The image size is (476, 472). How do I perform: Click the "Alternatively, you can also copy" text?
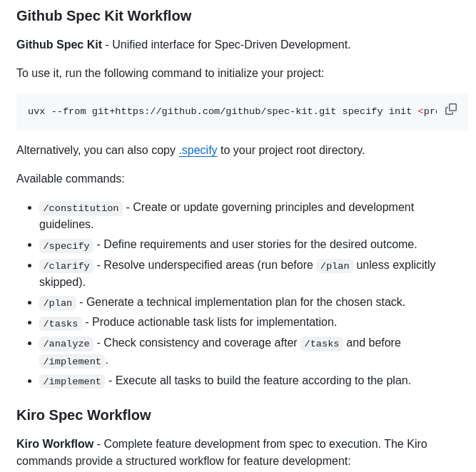pyautogui.click(x=96, y=150)
